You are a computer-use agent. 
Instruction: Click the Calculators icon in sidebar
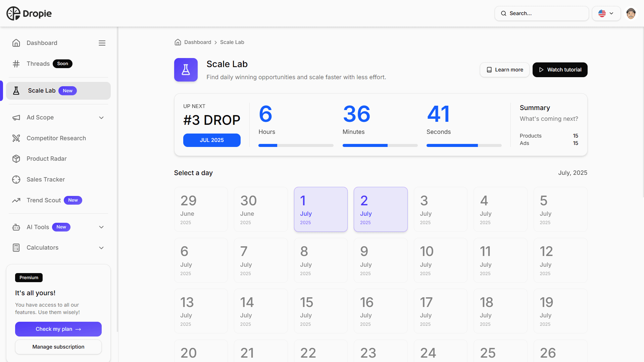pos(16,248)
